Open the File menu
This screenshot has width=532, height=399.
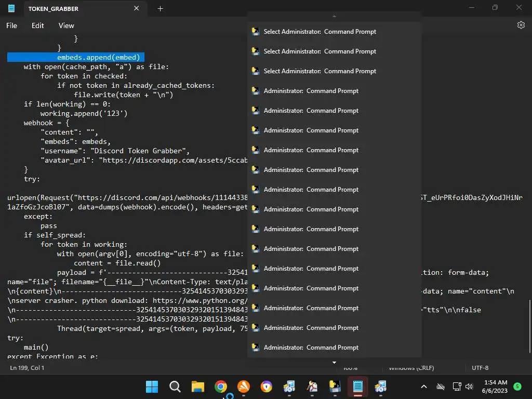11,25
